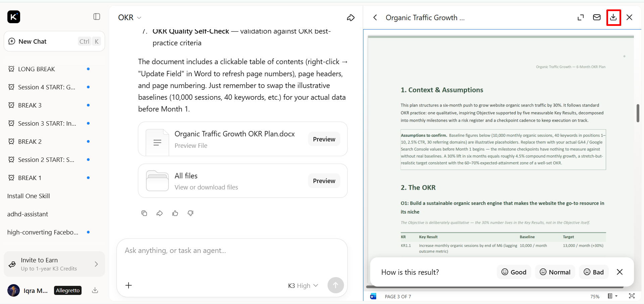Download the Organic Traffic Growth document

pos(613,17)
